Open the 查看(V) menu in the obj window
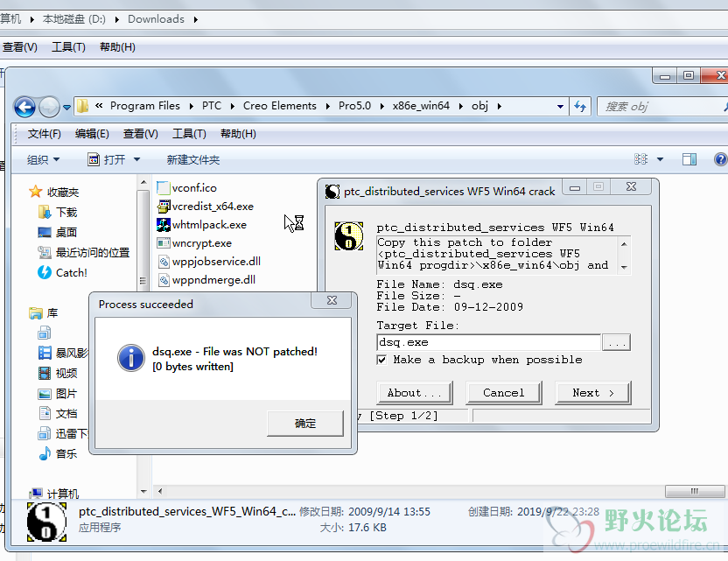 (x=140, y=134)
